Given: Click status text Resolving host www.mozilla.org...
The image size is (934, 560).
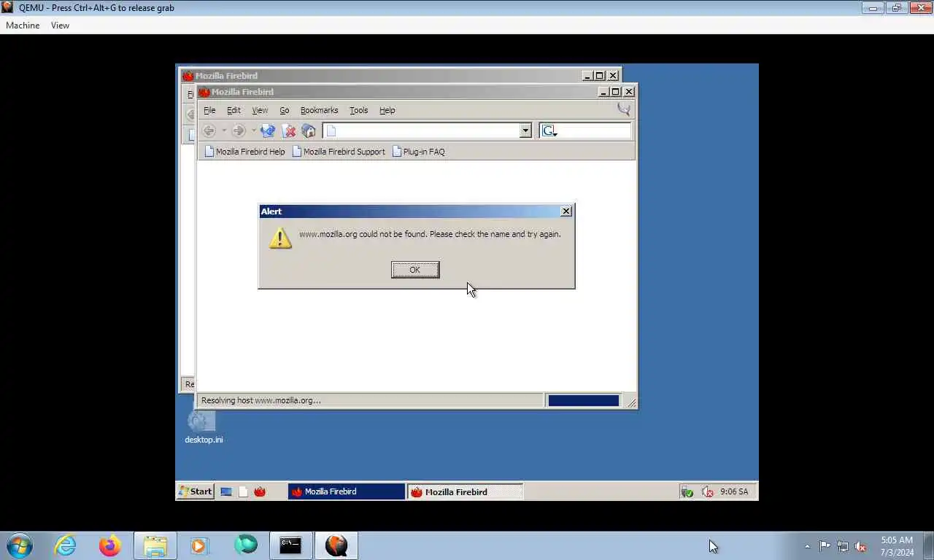Looking at the screenshot, I should (x=260, y=400).
